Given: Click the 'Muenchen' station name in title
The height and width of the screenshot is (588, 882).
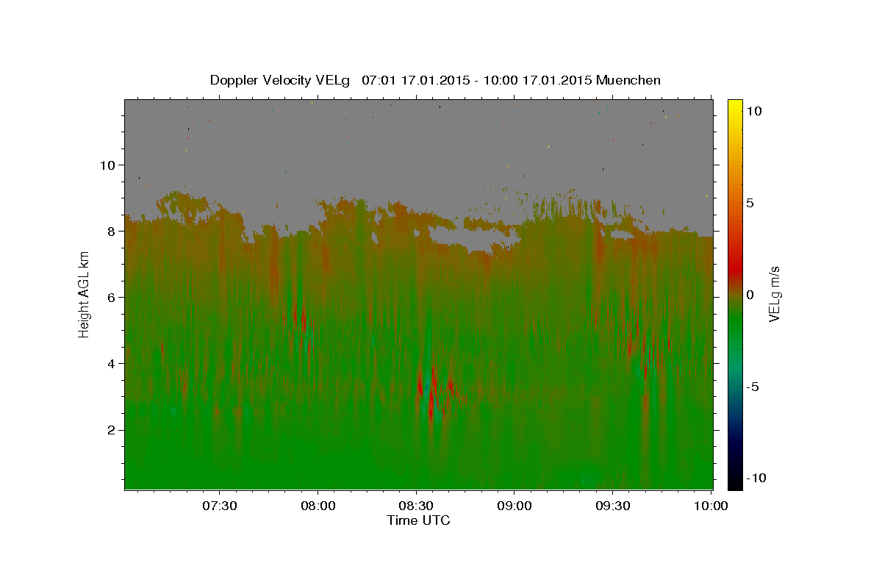Looking at the screenshot, I should (x=628, y=80).
